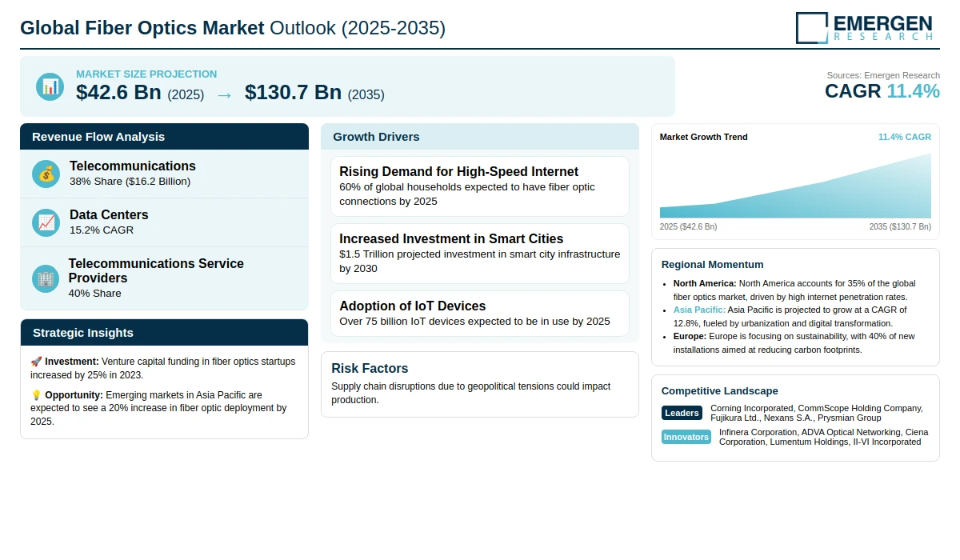Viewport: 960px width, 560px height.
Task: Click the building icon for Telecommunications Service Providers
Action: 46,278
